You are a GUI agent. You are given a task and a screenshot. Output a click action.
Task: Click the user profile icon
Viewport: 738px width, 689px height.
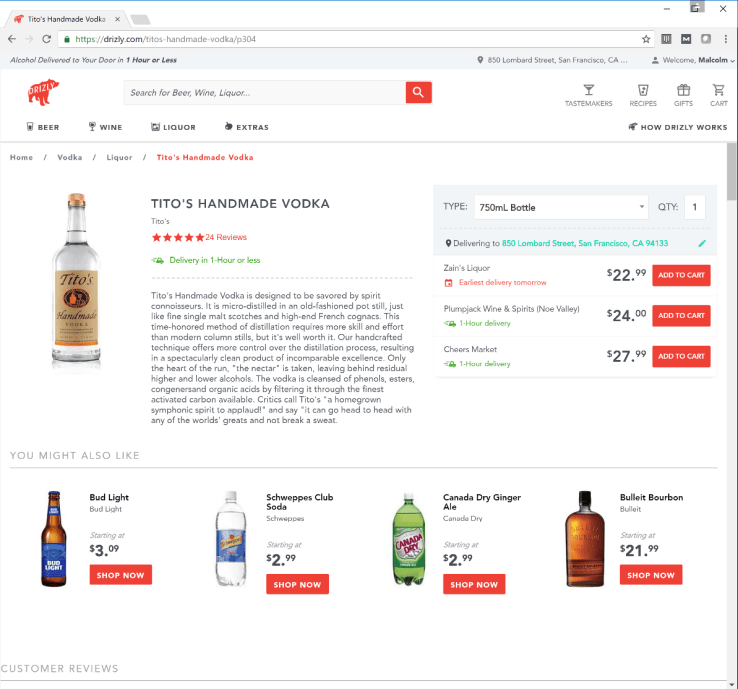pyautogui.click(x=655, y=60)
